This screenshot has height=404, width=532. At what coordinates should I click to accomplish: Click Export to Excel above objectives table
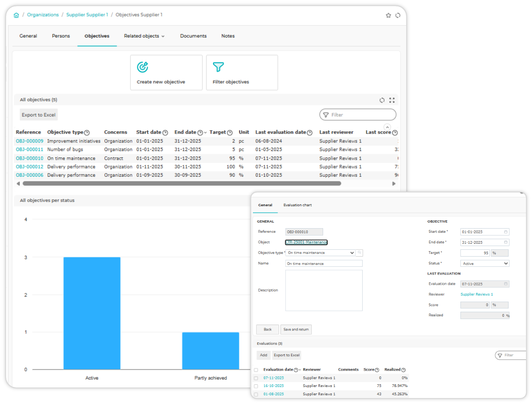(x=39, y=115)
